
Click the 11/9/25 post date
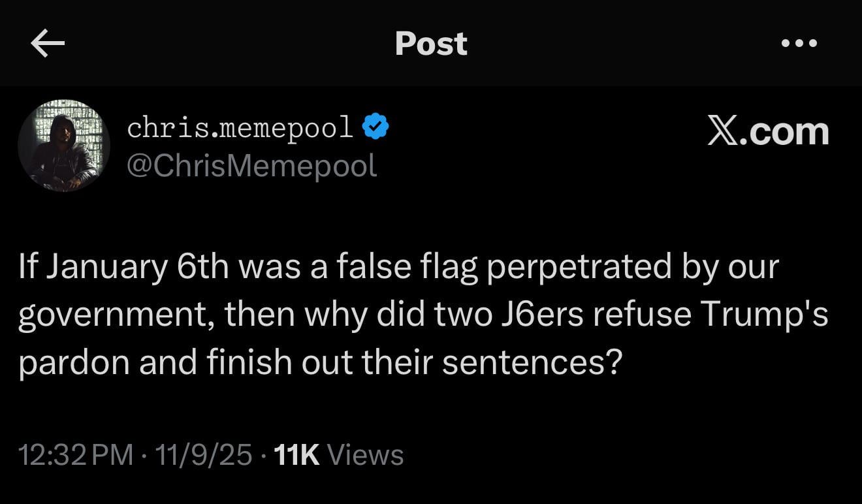click(202, 454)
